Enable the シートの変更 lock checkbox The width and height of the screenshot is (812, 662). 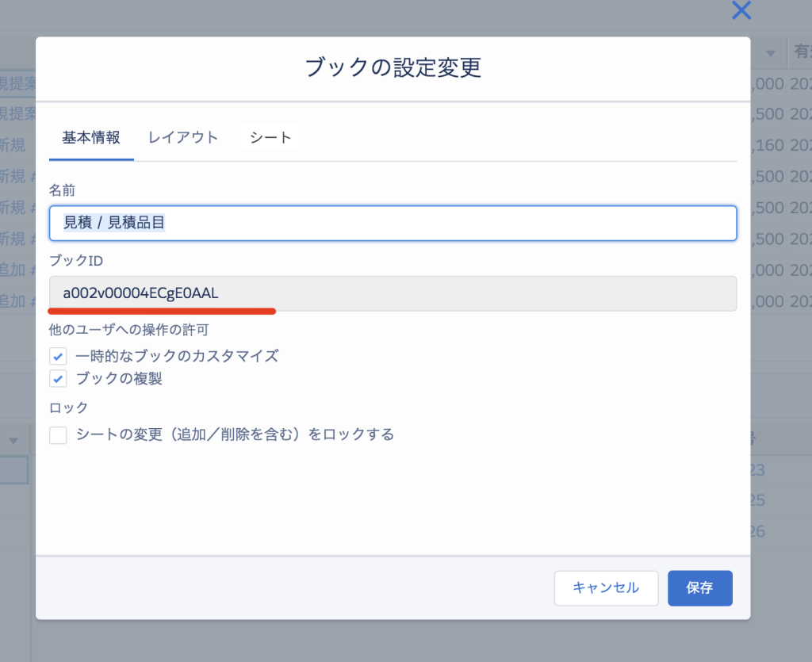(x=58, y=435)
